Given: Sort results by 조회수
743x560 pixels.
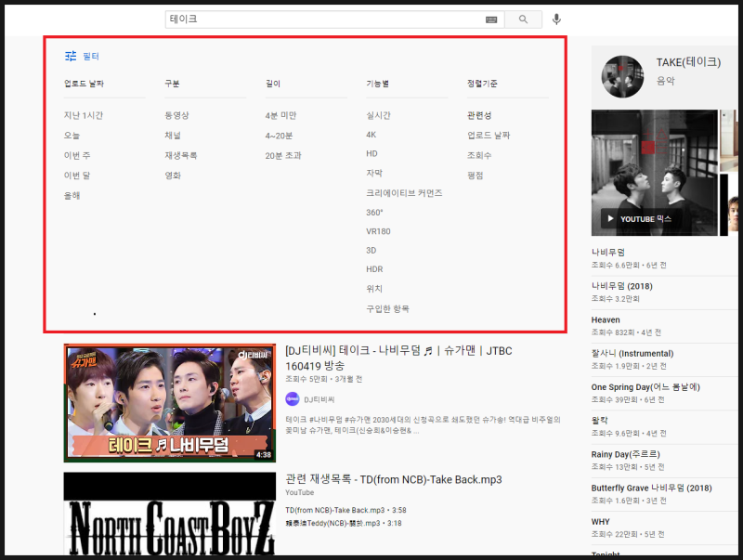Looking at the screenshot, I should (479, 155).
